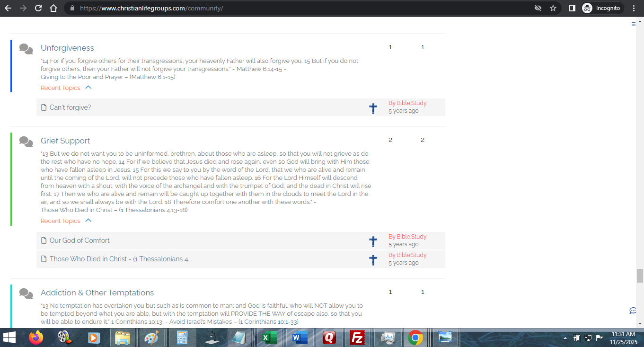Toggle the browser side panel
644x347 pixels.
[572, 8]
